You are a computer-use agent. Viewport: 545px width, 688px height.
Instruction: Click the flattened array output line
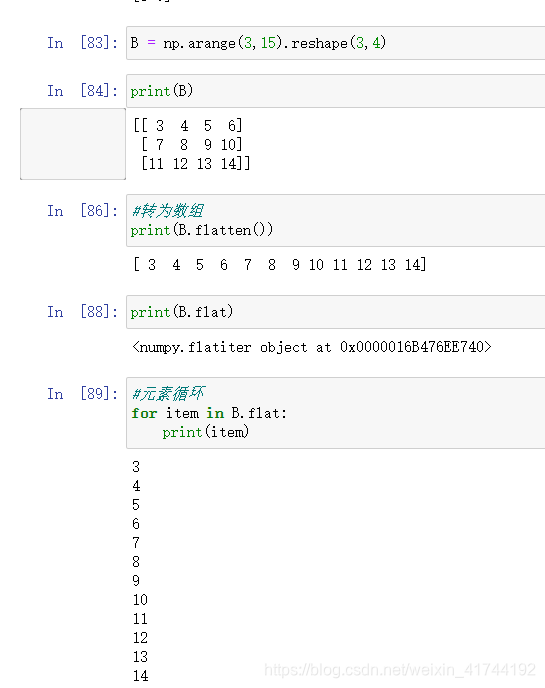(x=280, y=265)
